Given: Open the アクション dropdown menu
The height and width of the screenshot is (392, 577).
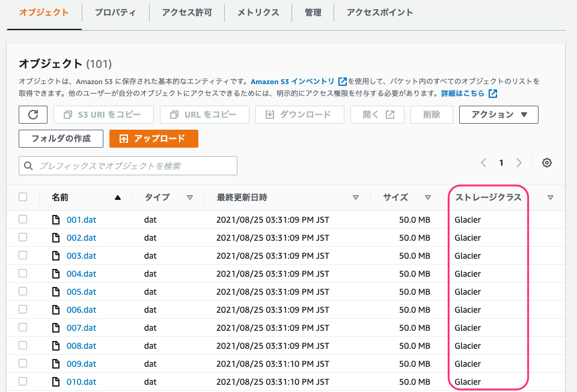Looking at the screenshot, I should 499,115.
